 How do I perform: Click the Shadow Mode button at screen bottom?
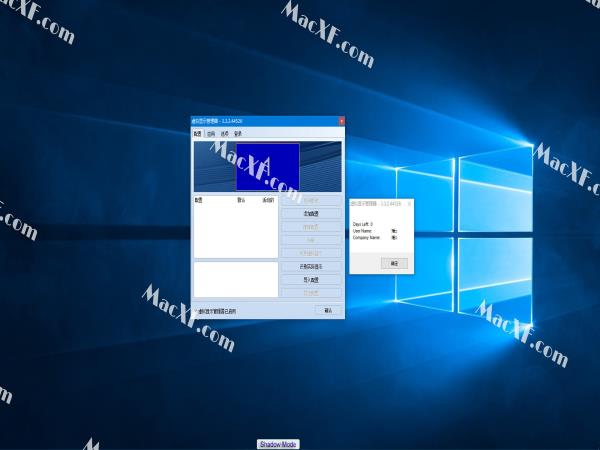278,444
